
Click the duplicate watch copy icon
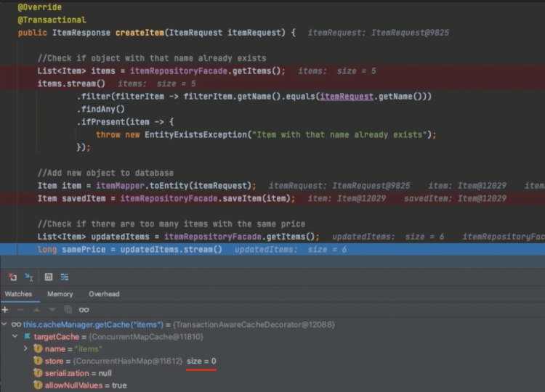68,310
